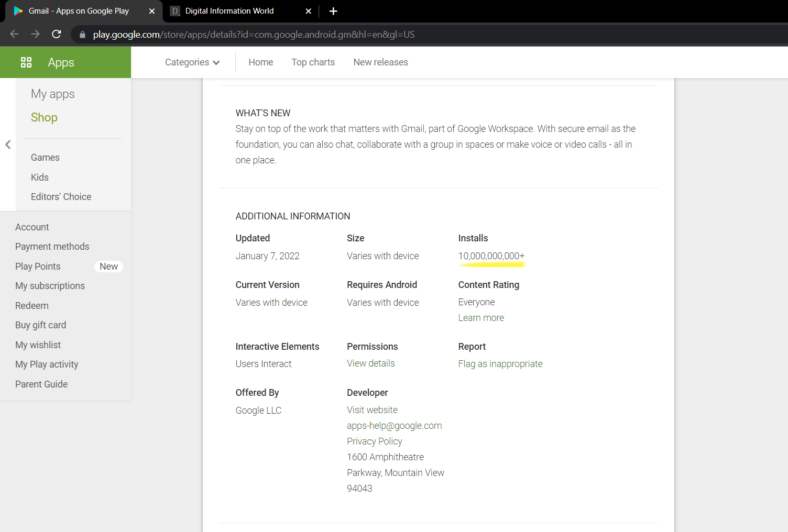Click the WHAT'S NEW heading
The width and height of the screenshot is (788, 532).
263,113
